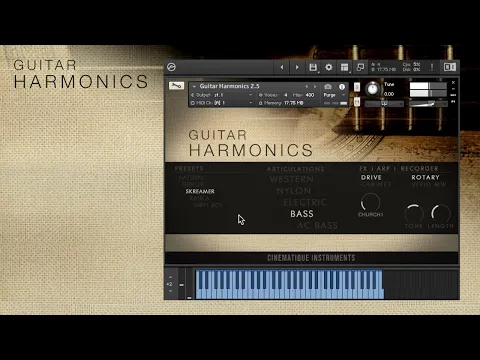
Task: Click the CHURCH1 reverb knob
Action: click(x=370, y=202)
